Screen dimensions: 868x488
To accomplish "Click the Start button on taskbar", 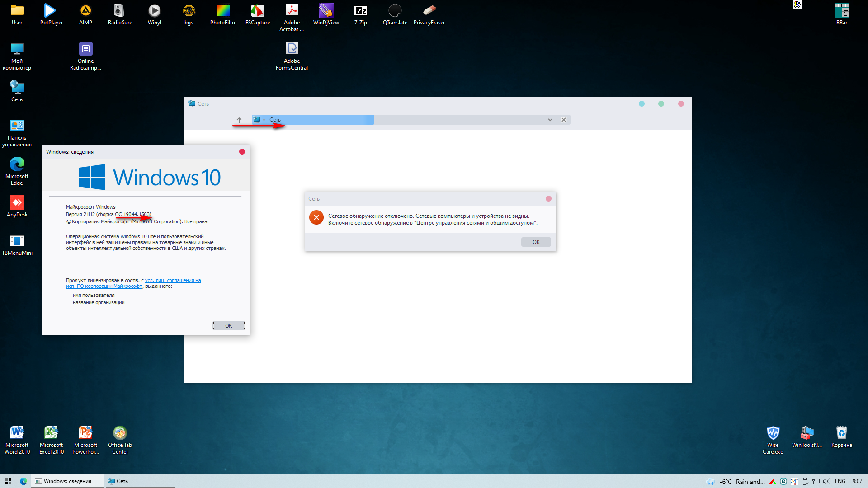I will (x=8, y=481).
